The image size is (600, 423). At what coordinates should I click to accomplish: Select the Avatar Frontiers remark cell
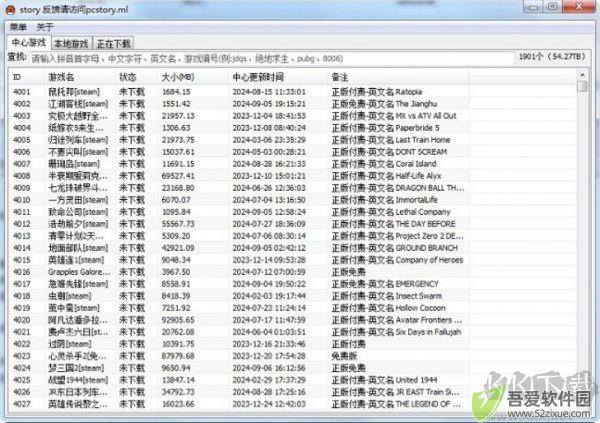pos(397,320)
